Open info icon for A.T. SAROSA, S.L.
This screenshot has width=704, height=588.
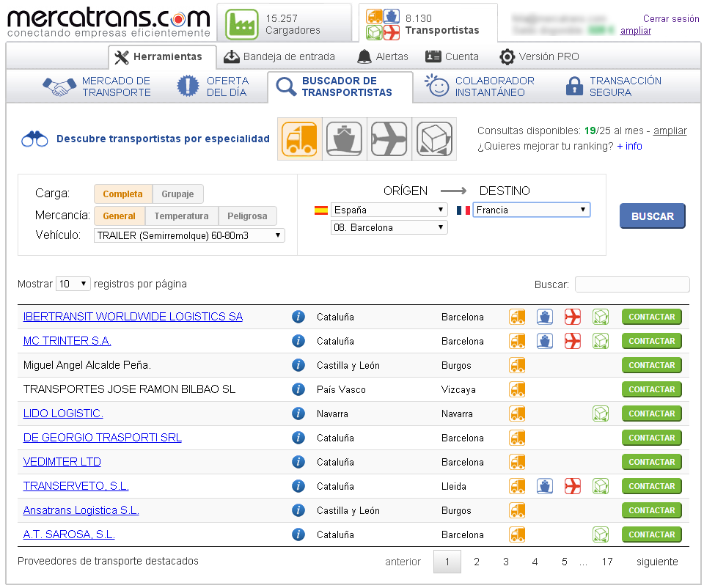coord(298,534)
